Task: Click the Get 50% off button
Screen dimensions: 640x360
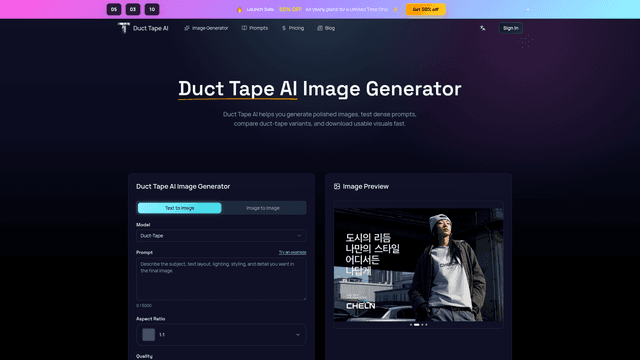Action: 425,9
